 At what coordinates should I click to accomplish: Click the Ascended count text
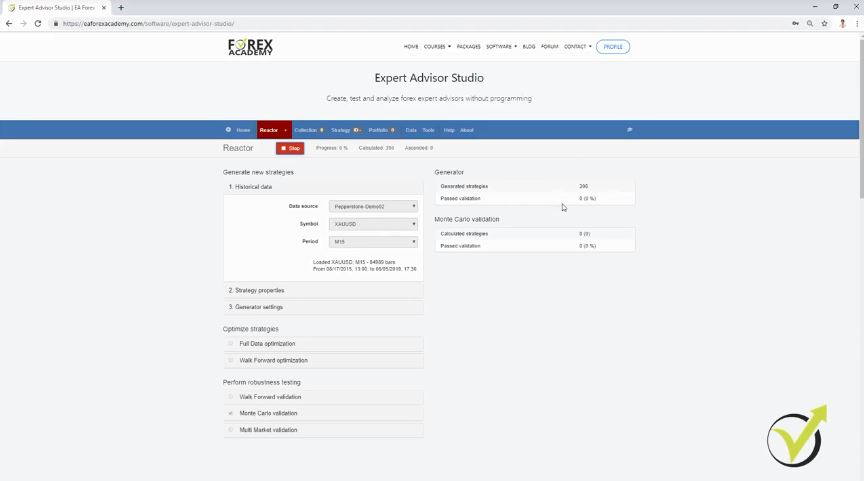tap(419, 148)
